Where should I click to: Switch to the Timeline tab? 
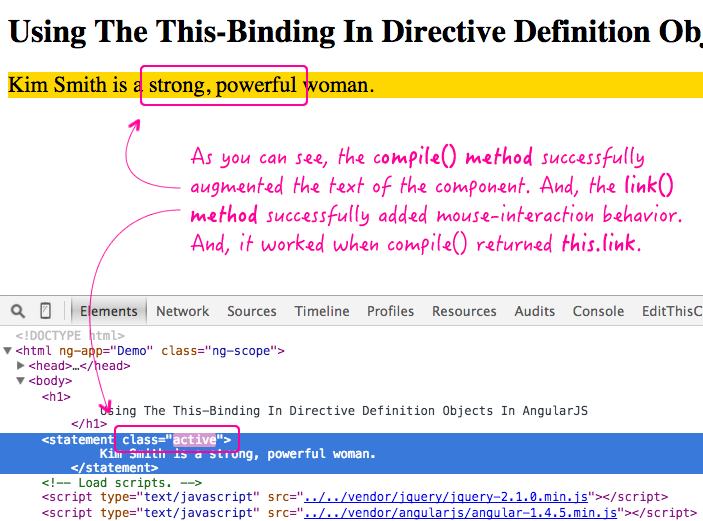coord(321,311)
